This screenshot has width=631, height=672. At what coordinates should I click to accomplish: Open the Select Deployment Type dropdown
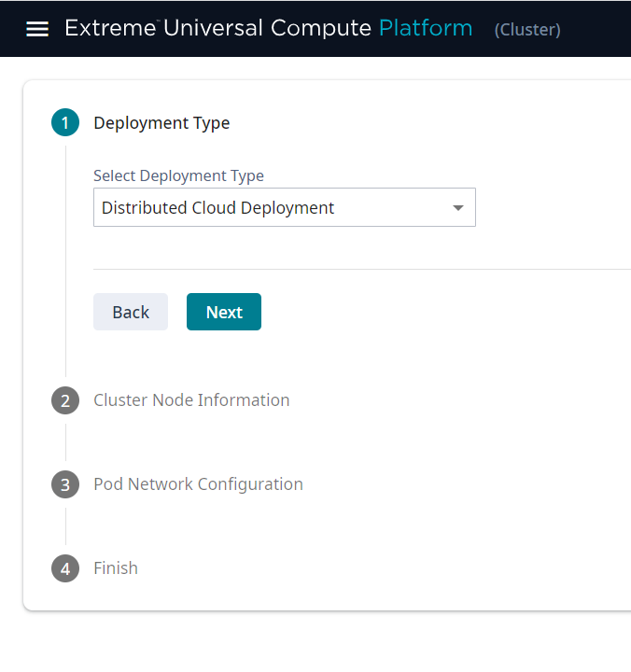(x=285, y=207)
